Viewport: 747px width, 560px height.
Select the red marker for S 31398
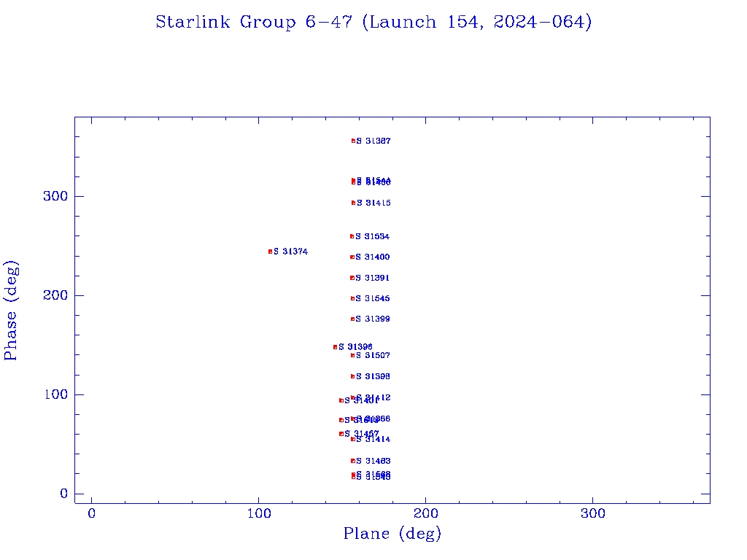tap(352, 376)
